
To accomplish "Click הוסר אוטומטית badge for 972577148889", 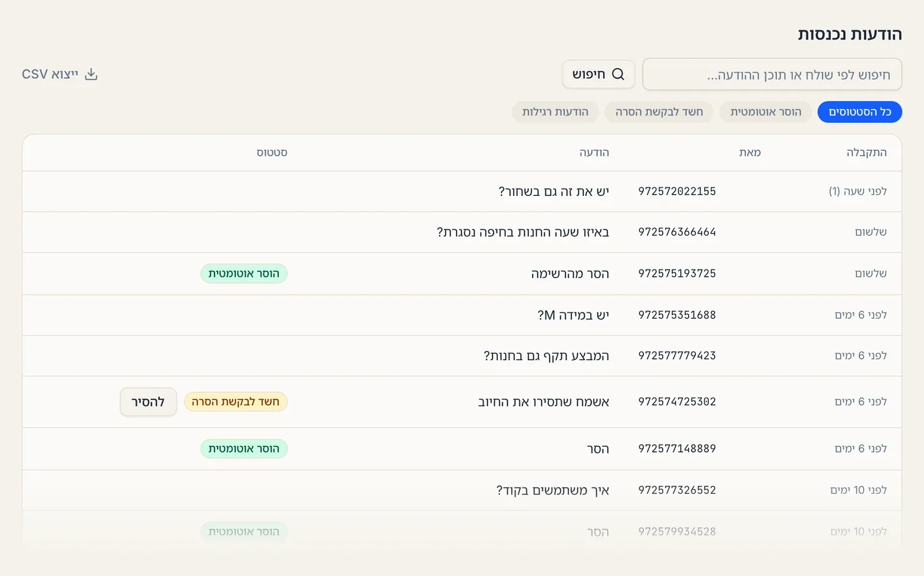I will click(x=244, y=449).
